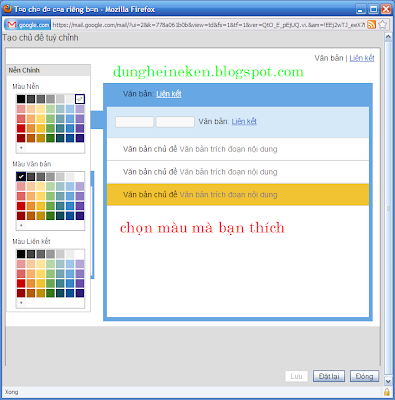Click the Firefox icon in title bar
The width and height of the screenshot is (395, 400).
(7, 9)
